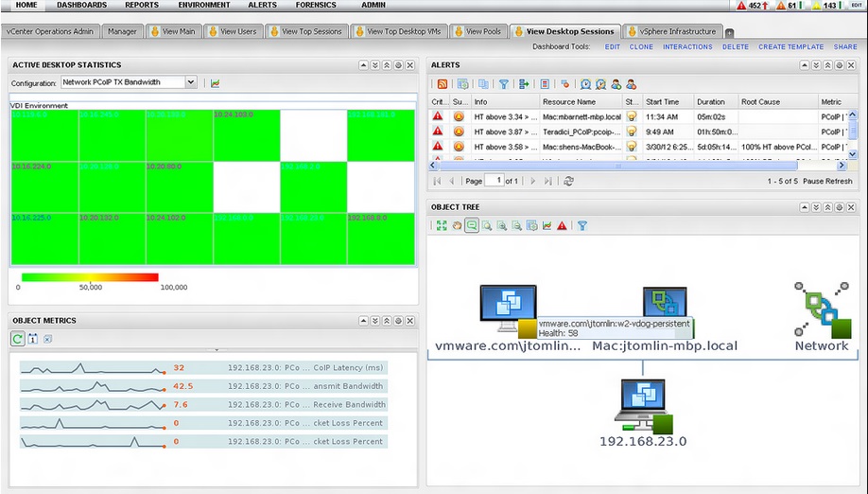Click the first clock icon in Alerts toolbar
The height and width of the screenshot is (494, 868).
coord(585,84)
